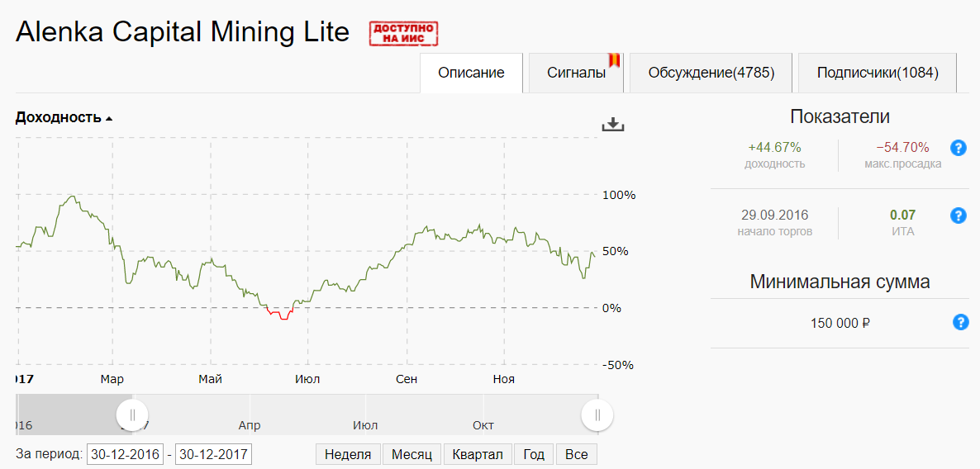Click the left range slider handle
Screen dimensions: 980x469
tap(132, 415)
